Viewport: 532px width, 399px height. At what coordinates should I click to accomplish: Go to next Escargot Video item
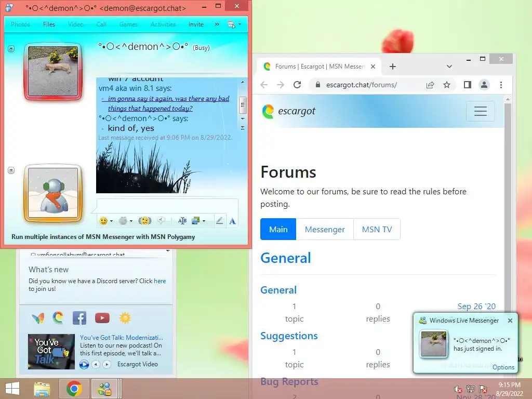click(107, 364)
